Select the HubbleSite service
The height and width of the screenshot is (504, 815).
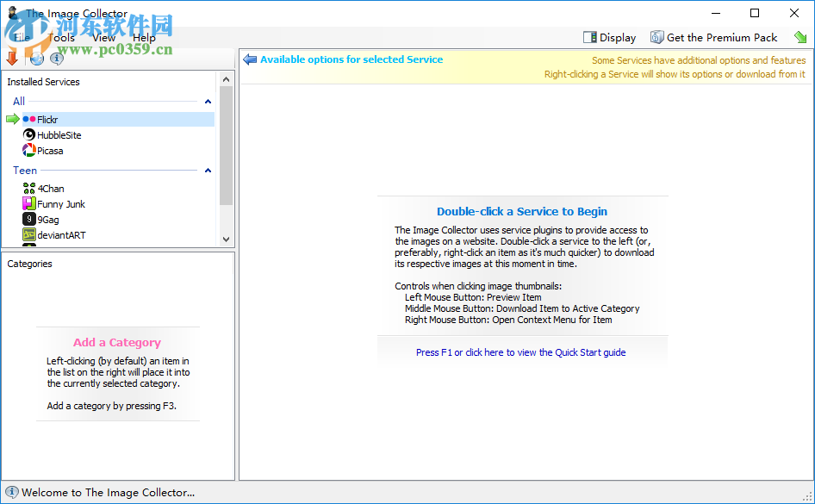click(x=59, y=135)
